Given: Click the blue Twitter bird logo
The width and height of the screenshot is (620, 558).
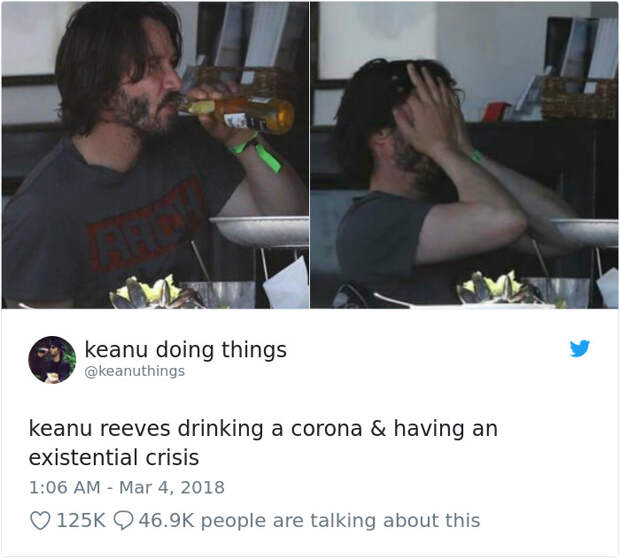Looking at the screenshot, I should [580, 348].
